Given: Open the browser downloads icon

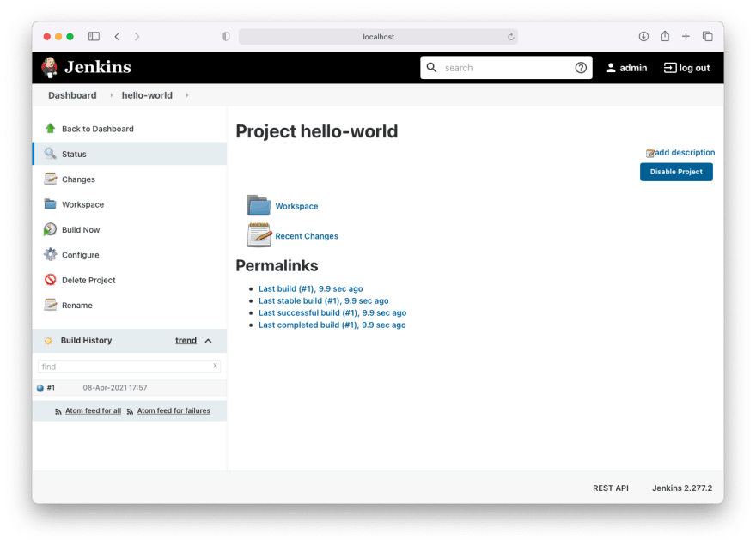Looking at the screenshot, I should (x=643, y=36).
